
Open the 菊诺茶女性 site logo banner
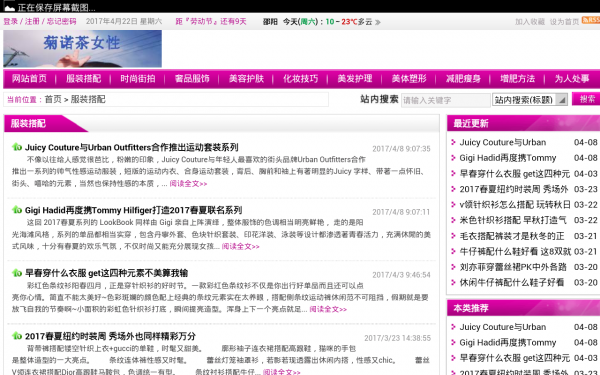[82, 49]
